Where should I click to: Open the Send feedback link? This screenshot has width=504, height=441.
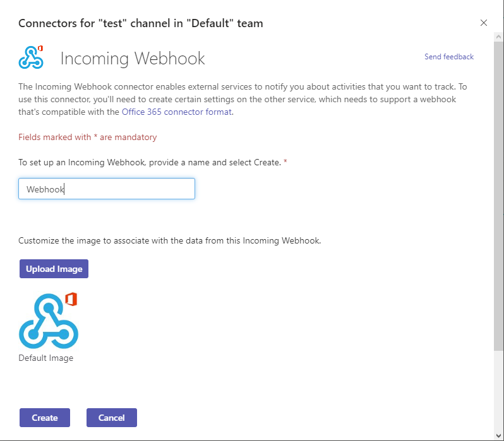(448, 57)
